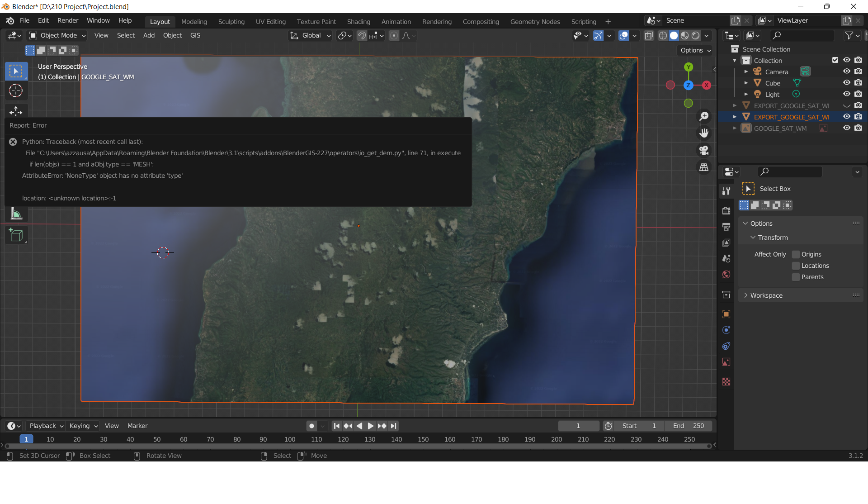The width and height of the screenshot is (868, 504).
Task: Click the pan view hand icon
Action: click(x=704, y=133)
